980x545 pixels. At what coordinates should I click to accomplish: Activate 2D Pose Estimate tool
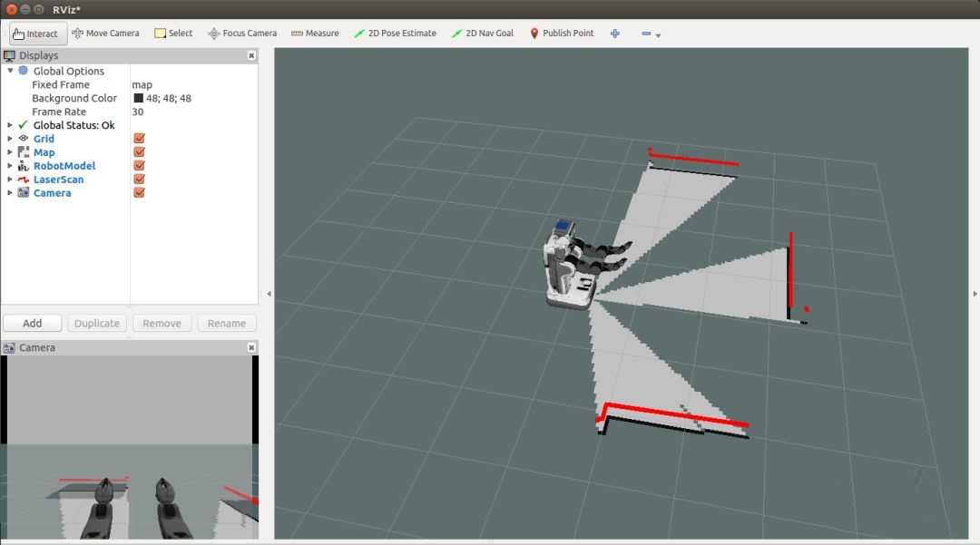tap(395, 33)
